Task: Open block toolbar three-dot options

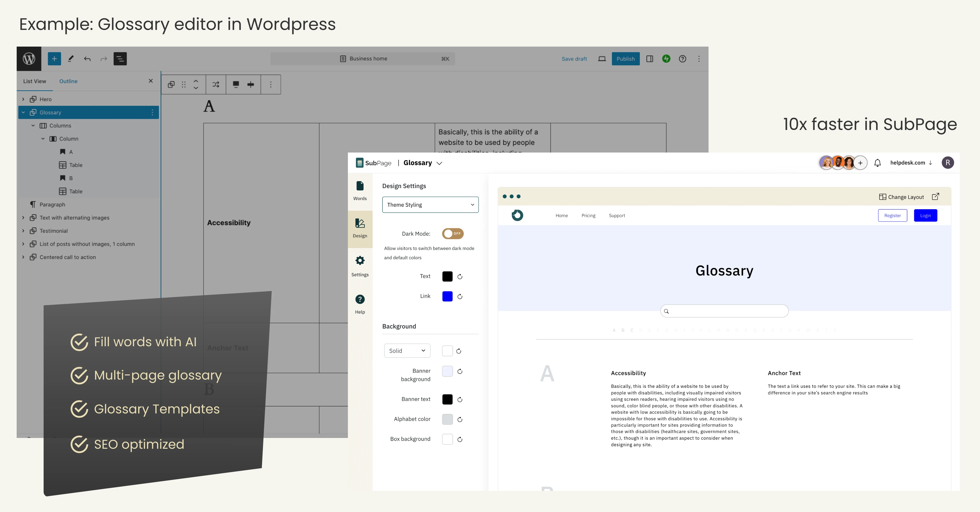Action: pyautogui.click(x=271, y=85)
